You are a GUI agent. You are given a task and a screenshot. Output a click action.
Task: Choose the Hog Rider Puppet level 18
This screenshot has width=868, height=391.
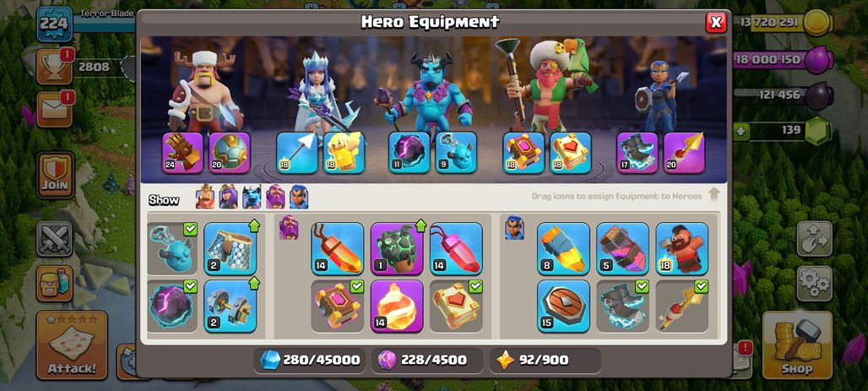coord(682,248)
